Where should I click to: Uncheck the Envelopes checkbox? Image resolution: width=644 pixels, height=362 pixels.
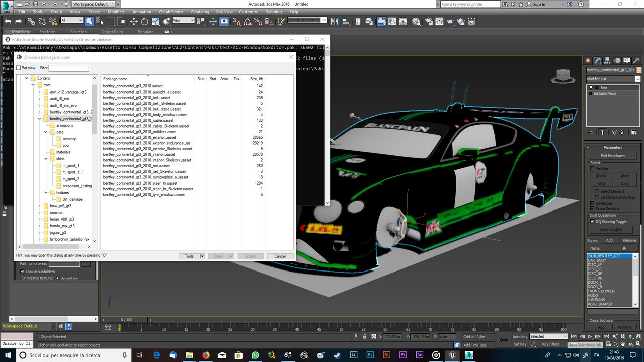click(x=592, y=203)
